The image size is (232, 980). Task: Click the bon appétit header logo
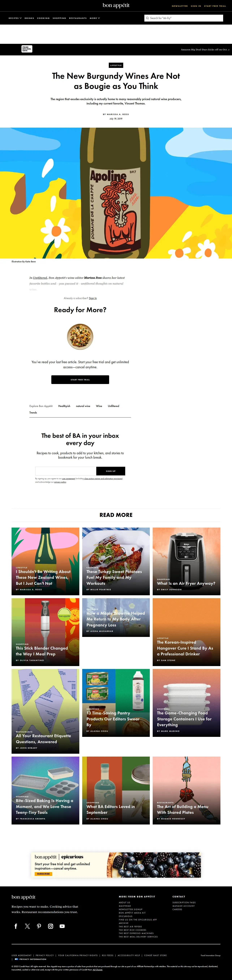(116, 5)
